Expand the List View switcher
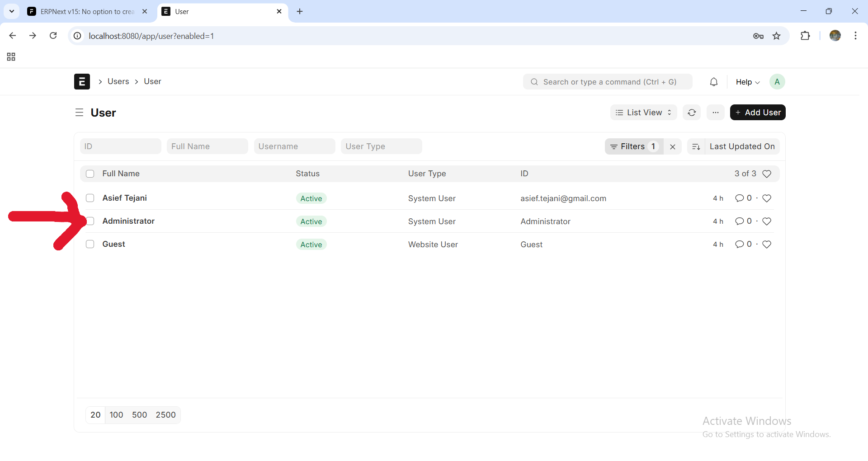This screenshot has width=868, height=461. 643,113
